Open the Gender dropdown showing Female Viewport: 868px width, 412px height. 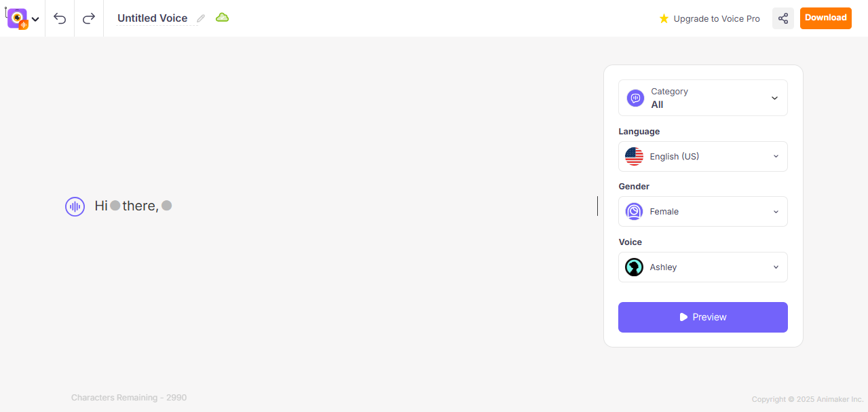pyautogui.click(x=702, y=212)
